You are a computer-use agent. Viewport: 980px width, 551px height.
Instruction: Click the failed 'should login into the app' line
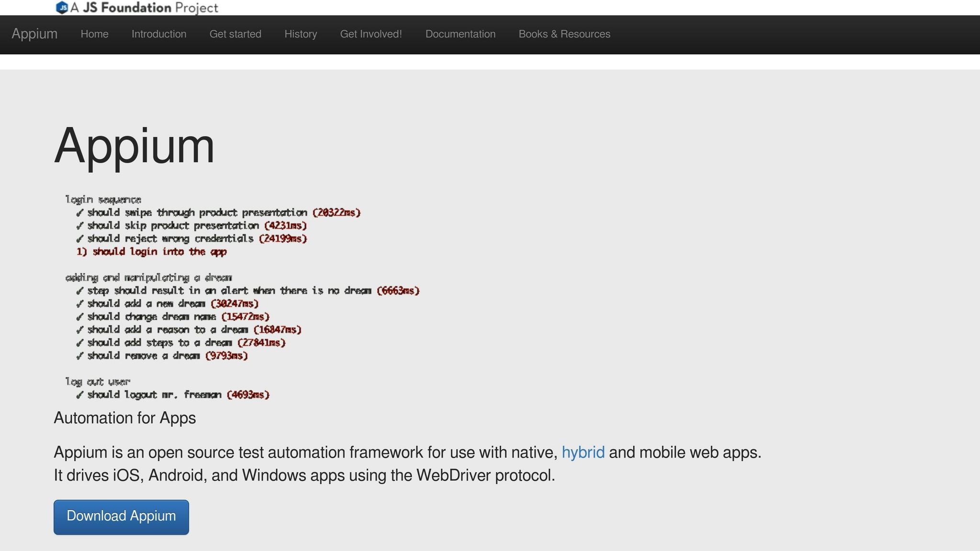[x=152, y=252]
